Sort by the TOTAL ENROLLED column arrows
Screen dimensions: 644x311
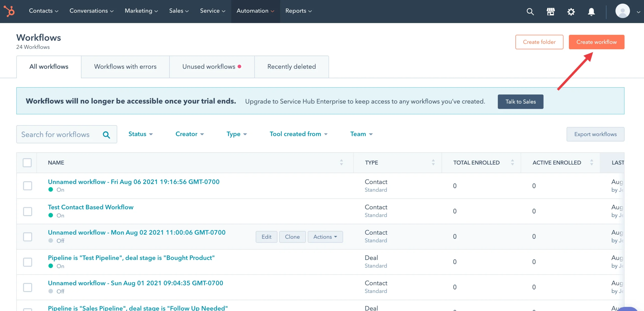click(513, 162)
